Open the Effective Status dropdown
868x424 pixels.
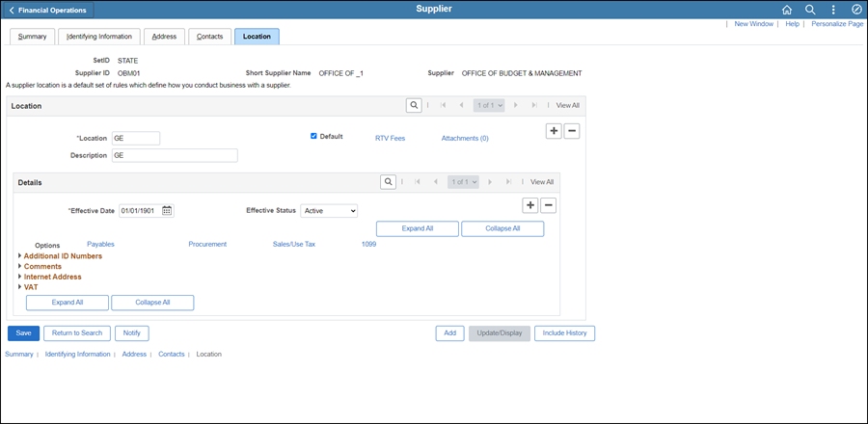[x=329, y=211]
